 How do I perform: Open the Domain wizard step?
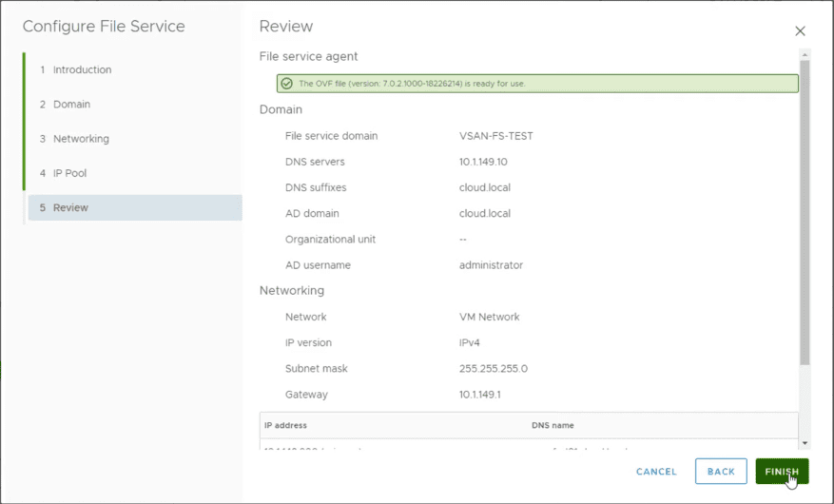click(71, 105)
